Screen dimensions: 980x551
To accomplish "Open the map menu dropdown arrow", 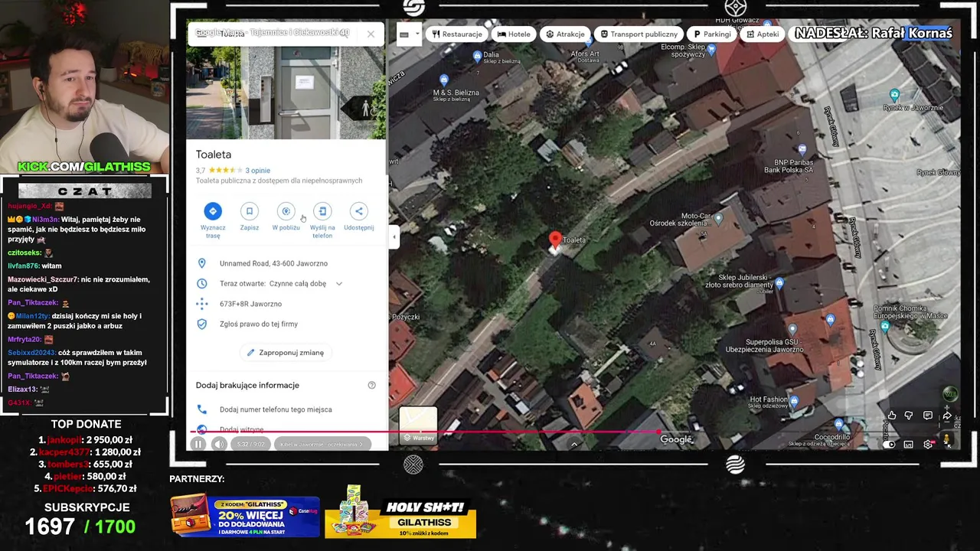I will [x=417, y=34].
